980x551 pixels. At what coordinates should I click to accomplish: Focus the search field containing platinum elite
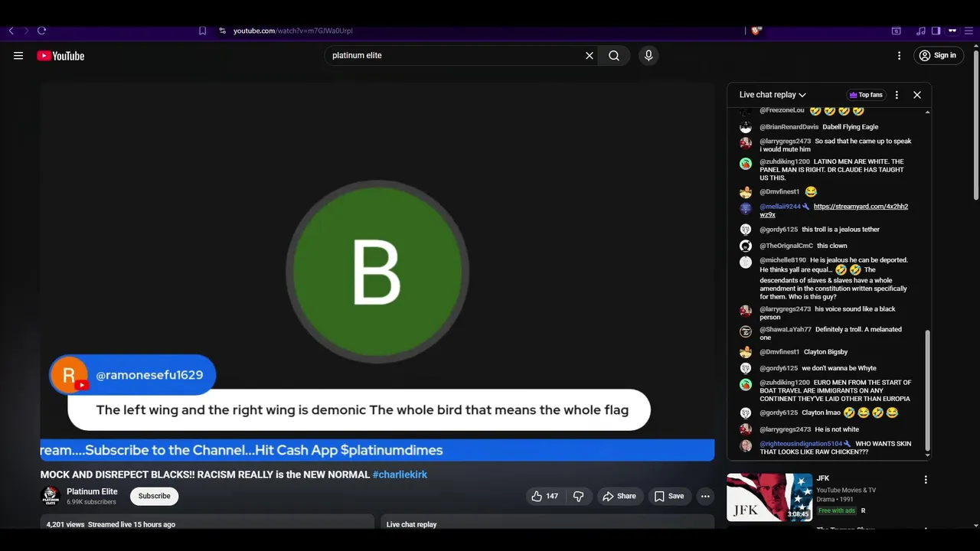click(x=456, y=55)
